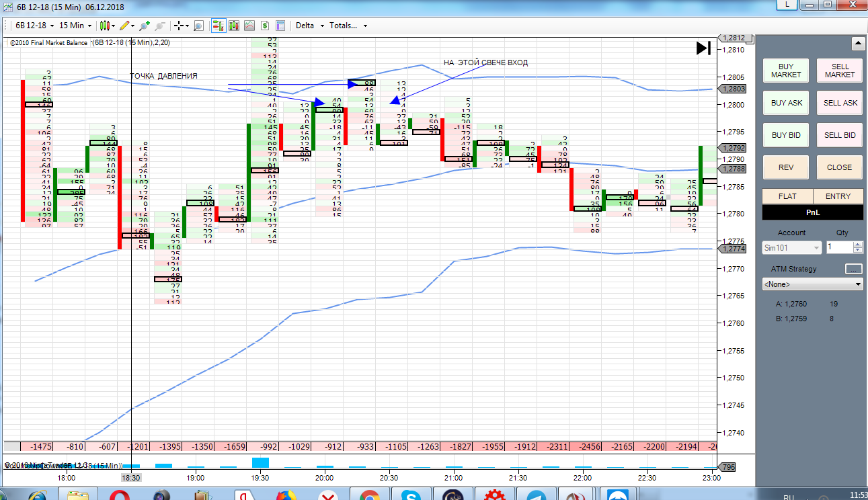Expand the drawing tools dropdown arrow

tap(132, 26)
